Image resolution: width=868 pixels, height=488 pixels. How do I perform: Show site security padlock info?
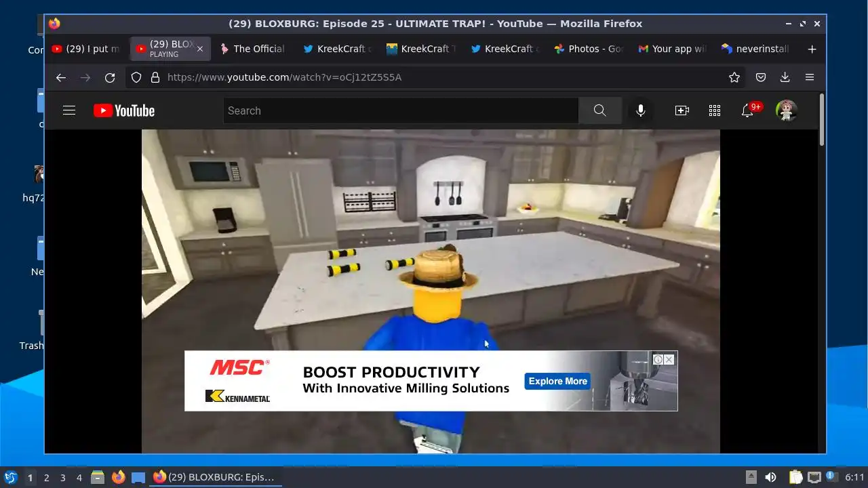point(155,77)
